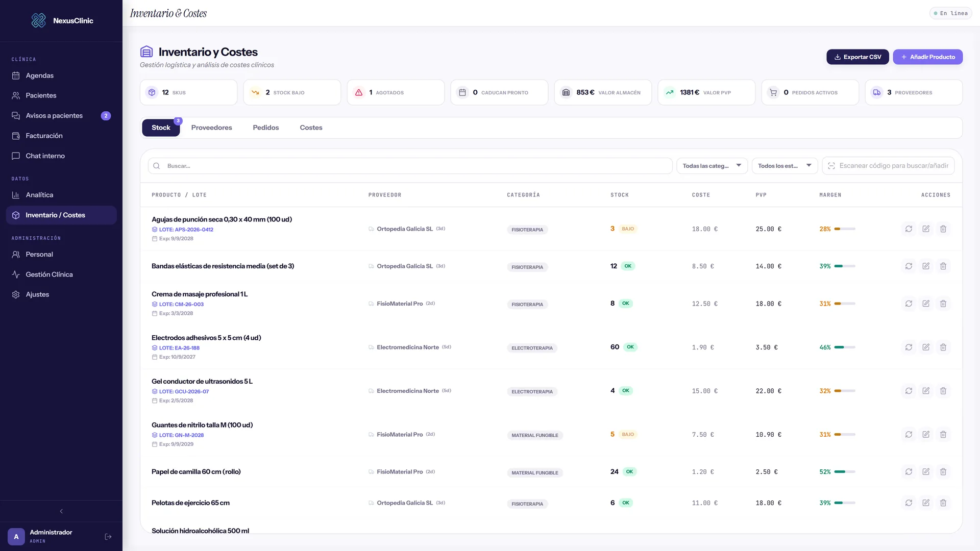
Task: Delete the Pelotas de ejercicio 65 cm row
Action: click(x=943, y=503)
